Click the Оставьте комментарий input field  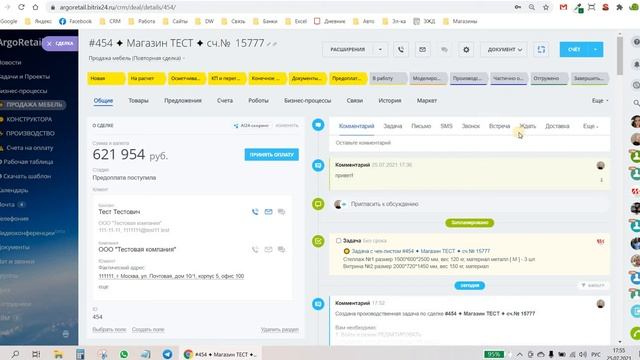[x=469, y=143]
